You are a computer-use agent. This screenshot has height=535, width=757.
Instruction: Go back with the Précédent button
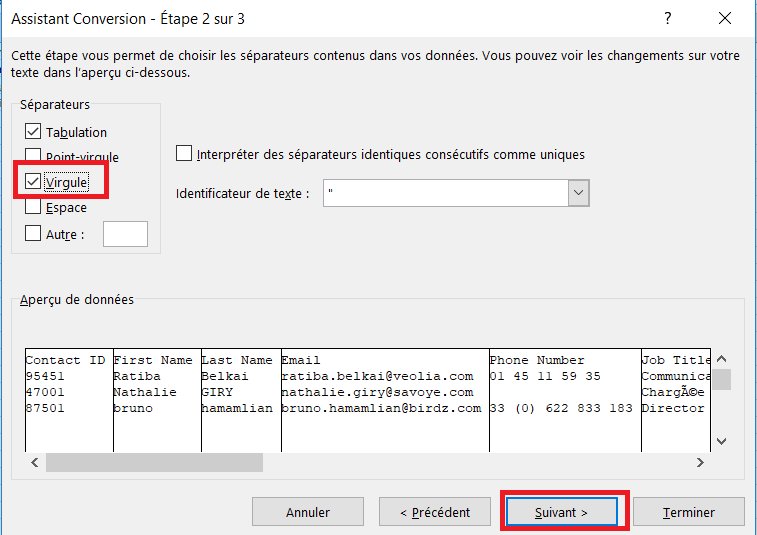435,512
